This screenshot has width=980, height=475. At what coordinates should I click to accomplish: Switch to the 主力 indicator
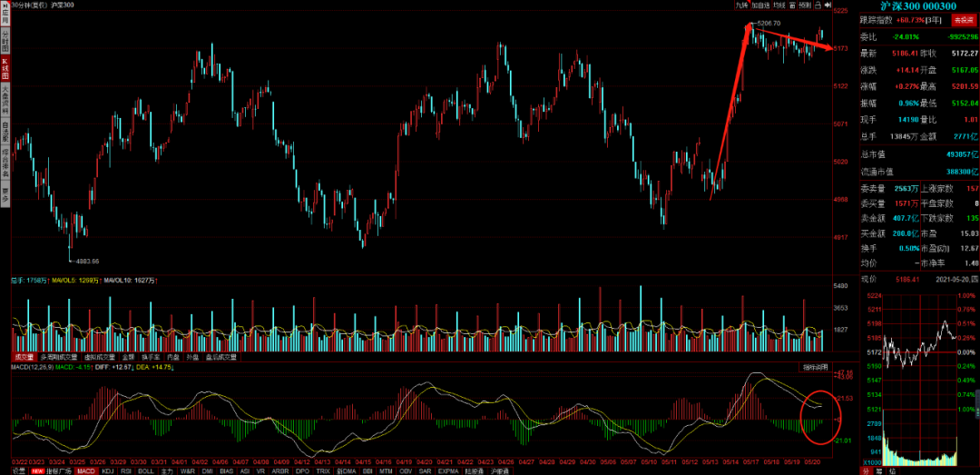pyautogui.click(x=167, y=470)
